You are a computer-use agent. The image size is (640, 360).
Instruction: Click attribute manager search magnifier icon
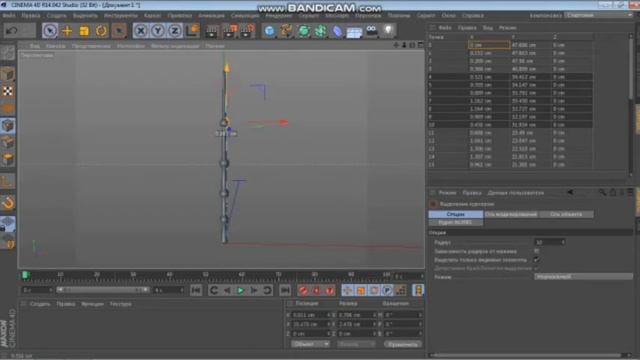[602, 192]
